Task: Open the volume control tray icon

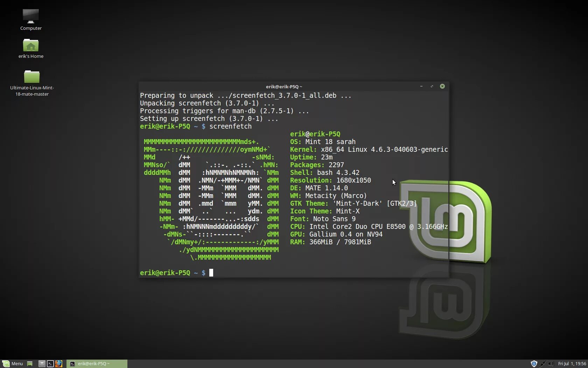Action: (551, 364)
